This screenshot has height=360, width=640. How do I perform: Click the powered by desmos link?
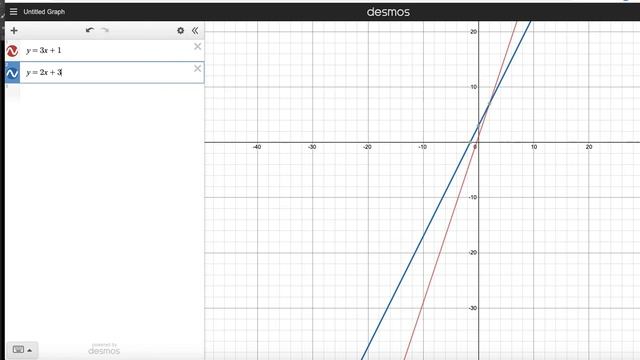(x=104, y=349)
